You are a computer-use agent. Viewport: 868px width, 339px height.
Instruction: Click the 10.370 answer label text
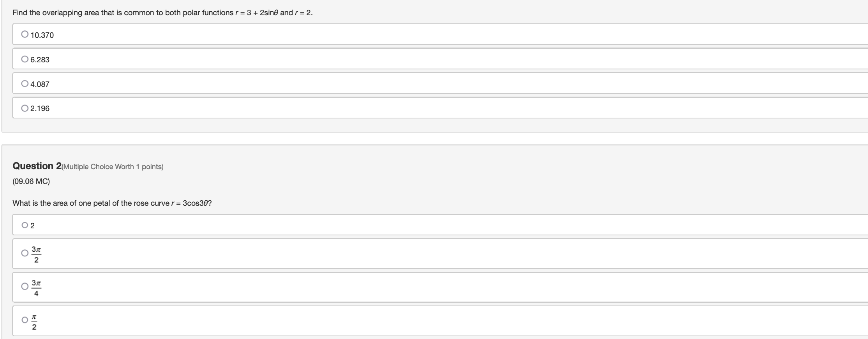(x=42, y=35)
